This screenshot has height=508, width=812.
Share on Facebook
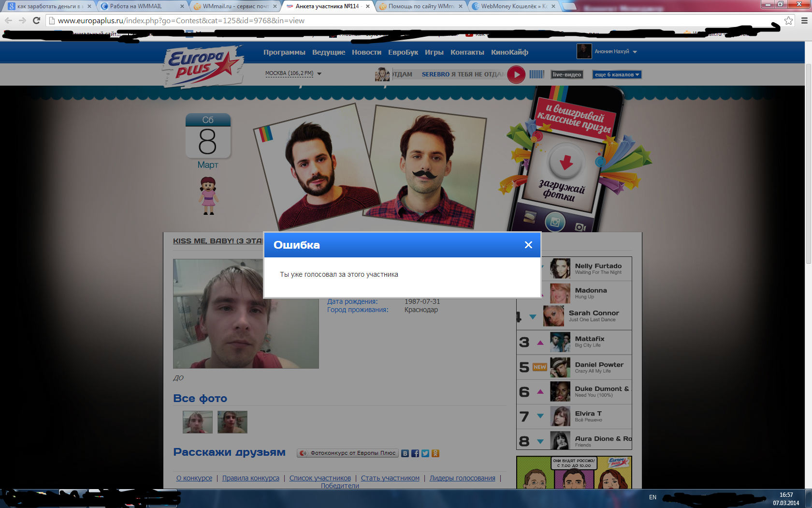[415, 453]
